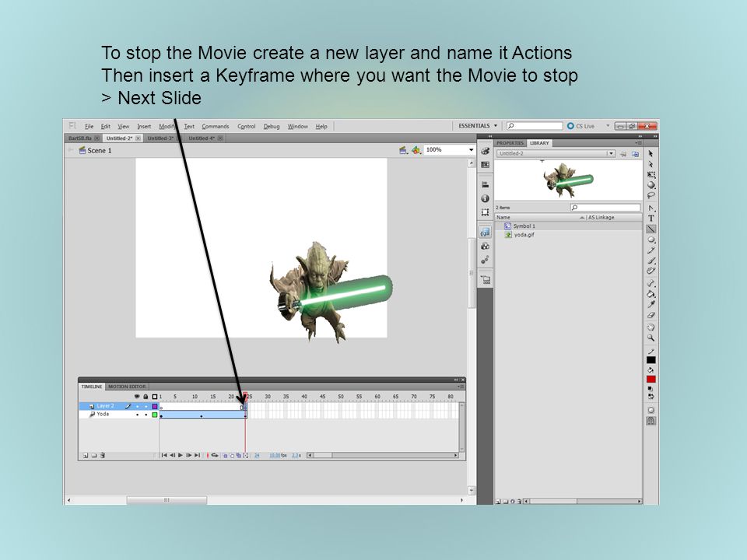Click the New Library Panel icon
The height and width of the screenshot is (560, 747).
[x=635, y=154]
